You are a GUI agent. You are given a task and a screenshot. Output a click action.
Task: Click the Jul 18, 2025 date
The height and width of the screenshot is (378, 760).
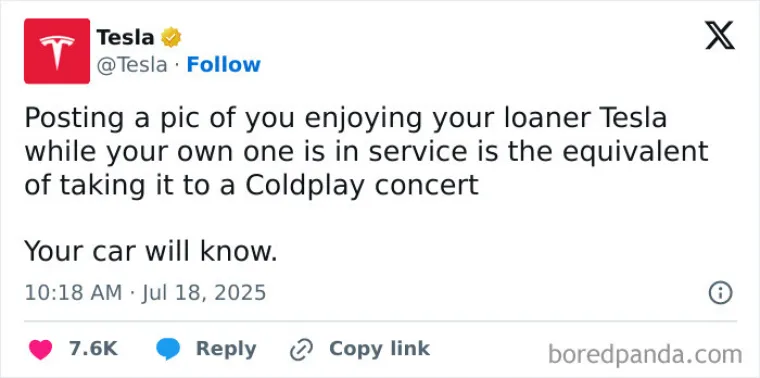[204, 293]
